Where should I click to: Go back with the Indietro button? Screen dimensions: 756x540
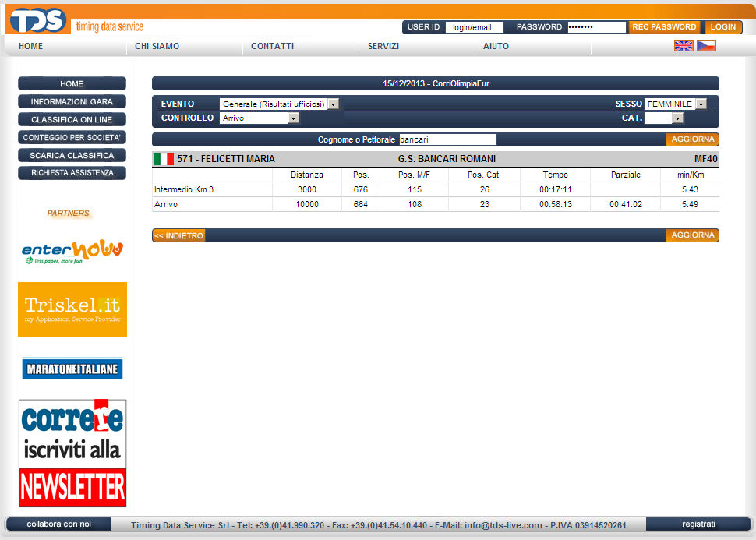[178, 235]
